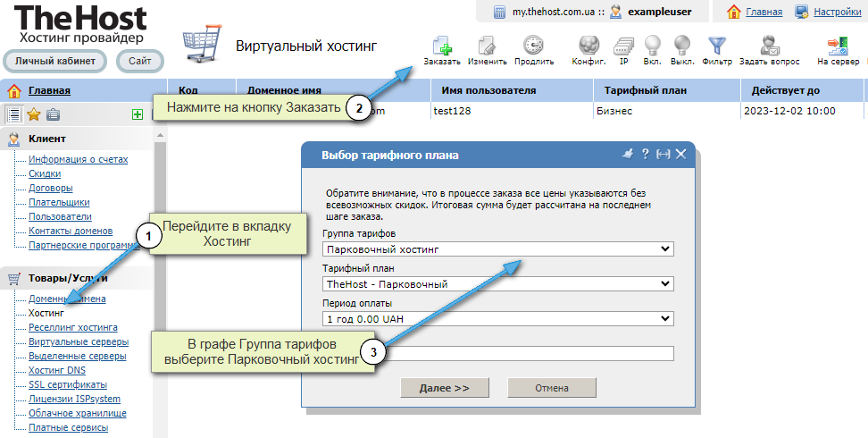Click the sidebar scrollbar up arrow

click(x=160, y=135)
